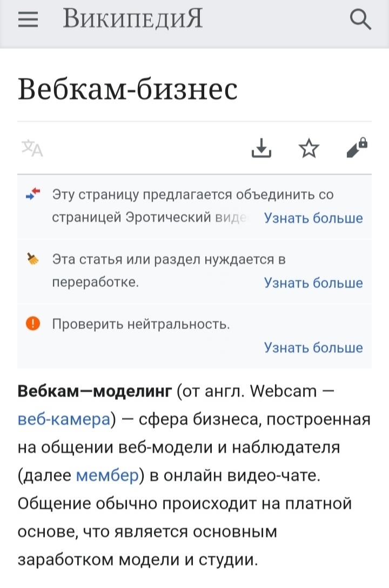Image resolution: width=389 pixels, height=588 pixels.
Task: Follow the 'веб-камера' link
Action: (64, 419)
